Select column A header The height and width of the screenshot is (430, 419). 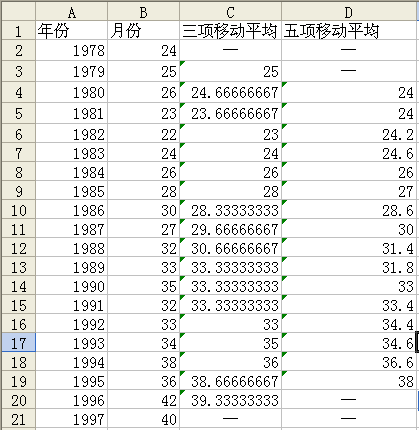72,12
